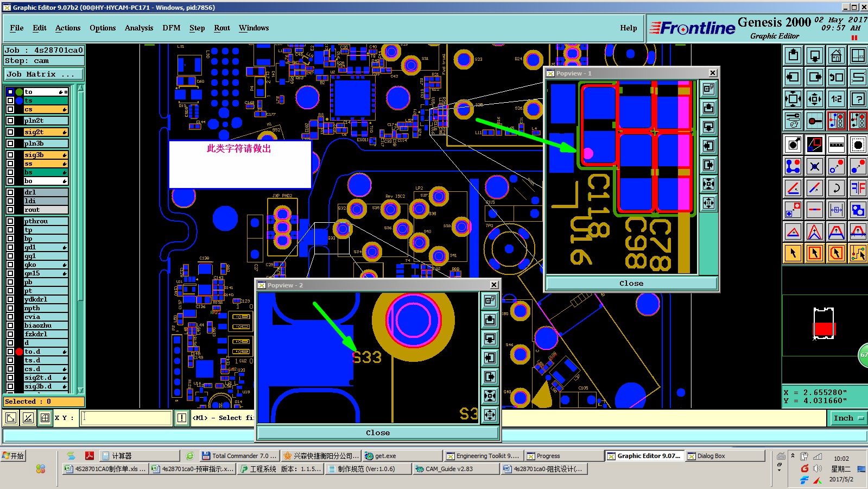Toggle checkbox for layer 'pthrou'
Screen dimensions: 868x489
[x=10, y=221]
